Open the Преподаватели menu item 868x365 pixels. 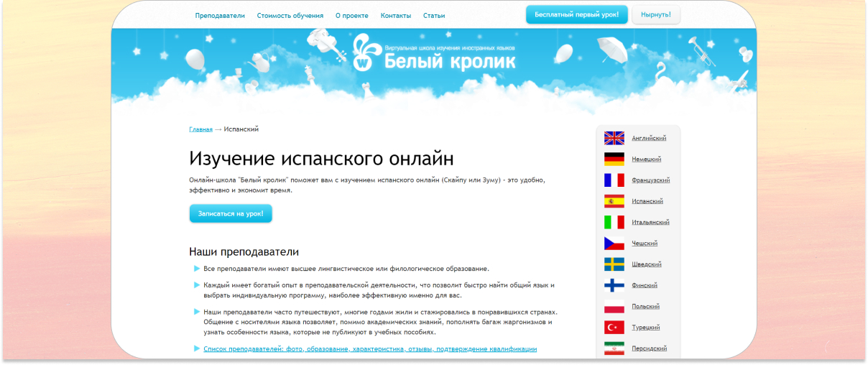(x=220, y=15)
